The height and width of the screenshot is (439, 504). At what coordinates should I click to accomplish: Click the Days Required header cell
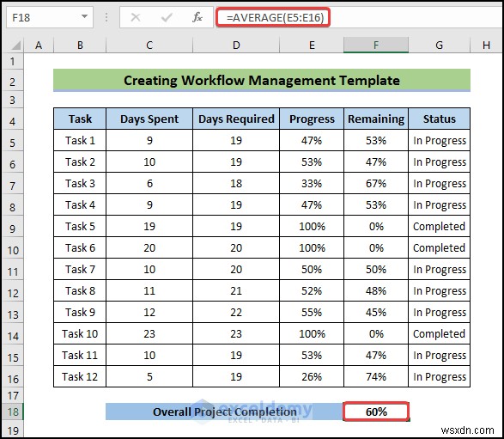pos(236,119)
